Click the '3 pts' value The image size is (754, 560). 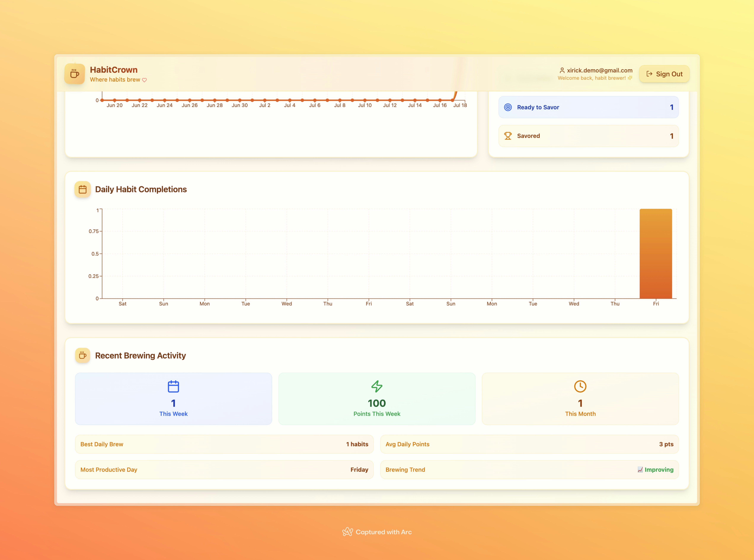coord(666,444)
